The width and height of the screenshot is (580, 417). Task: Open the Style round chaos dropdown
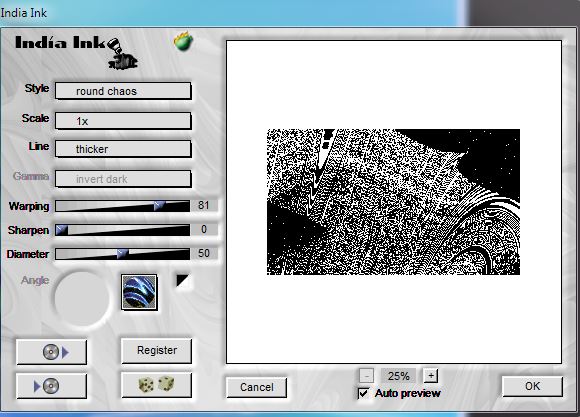123,91
